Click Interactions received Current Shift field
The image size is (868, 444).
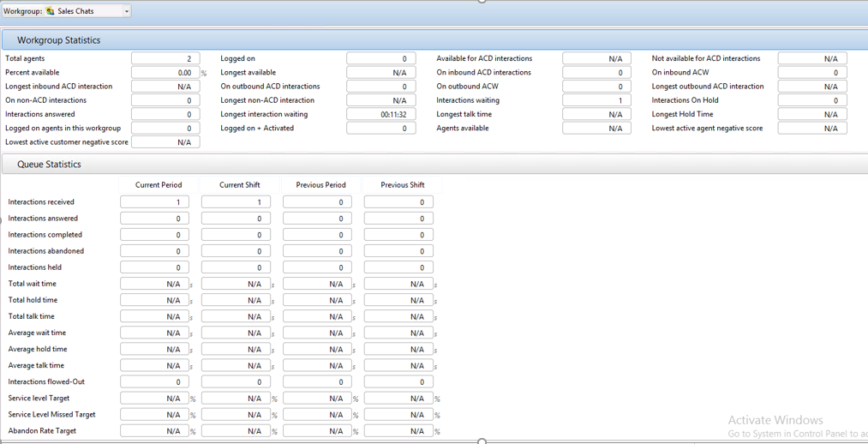pos(236,202)
